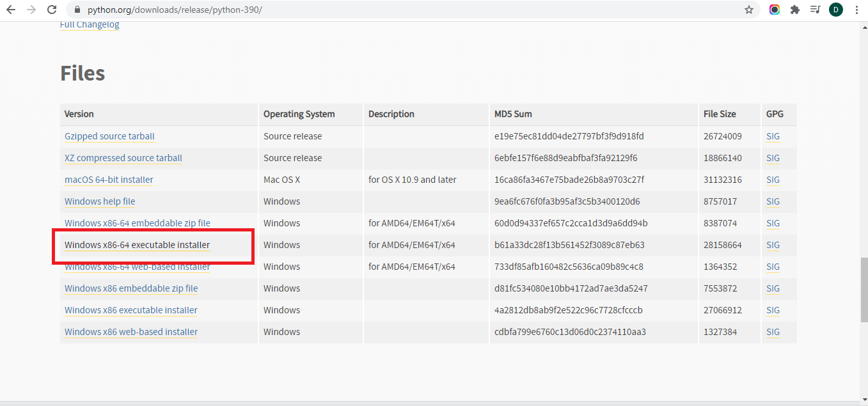Open SIG for x86 executable installer
868x406 pixels.
(x=773, y=310)
